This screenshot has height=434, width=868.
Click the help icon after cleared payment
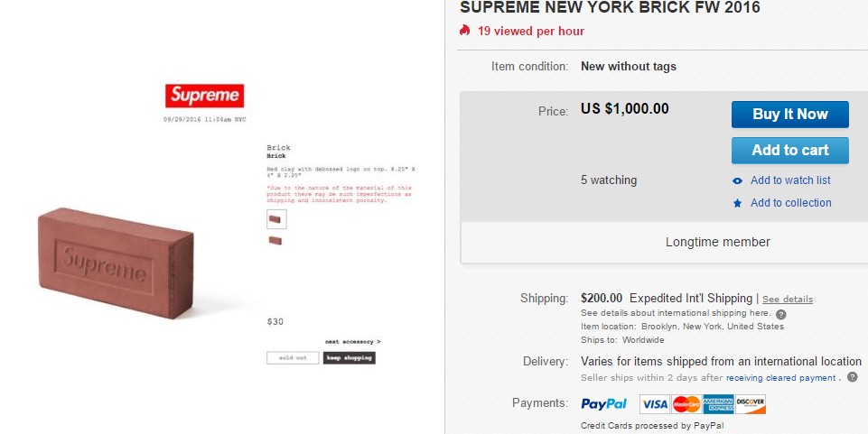pos(852,377)
